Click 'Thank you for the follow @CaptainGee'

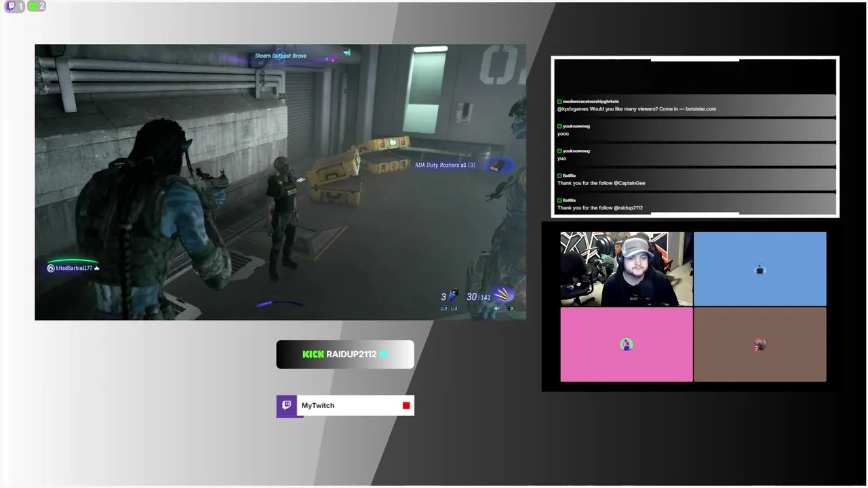(x=601, y=183)
